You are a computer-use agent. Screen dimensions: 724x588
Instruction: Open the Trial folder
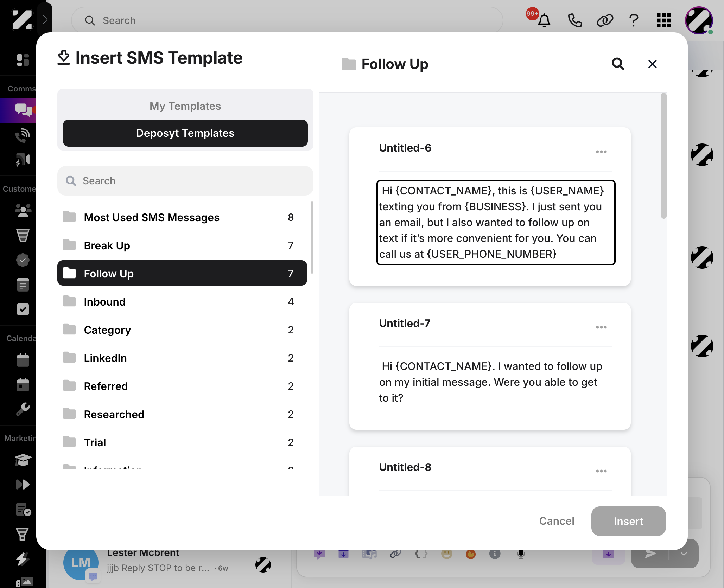point(182,442)
